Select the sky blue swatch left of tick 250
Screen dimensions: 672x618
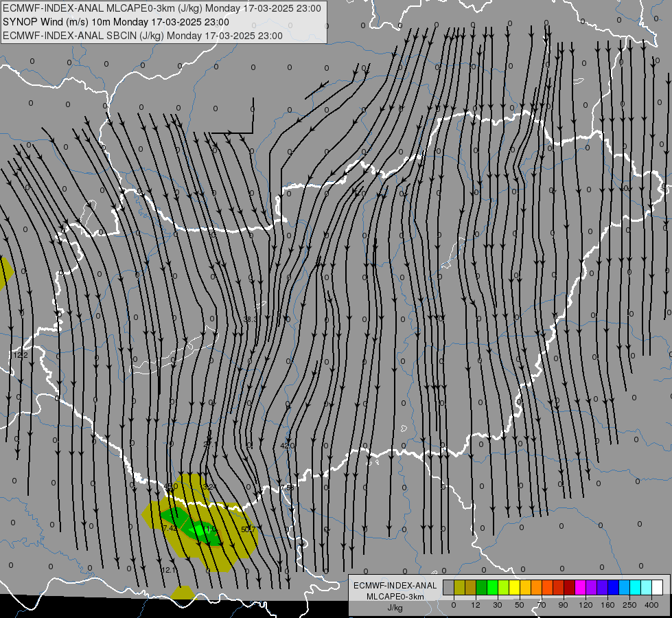point(625,587)
